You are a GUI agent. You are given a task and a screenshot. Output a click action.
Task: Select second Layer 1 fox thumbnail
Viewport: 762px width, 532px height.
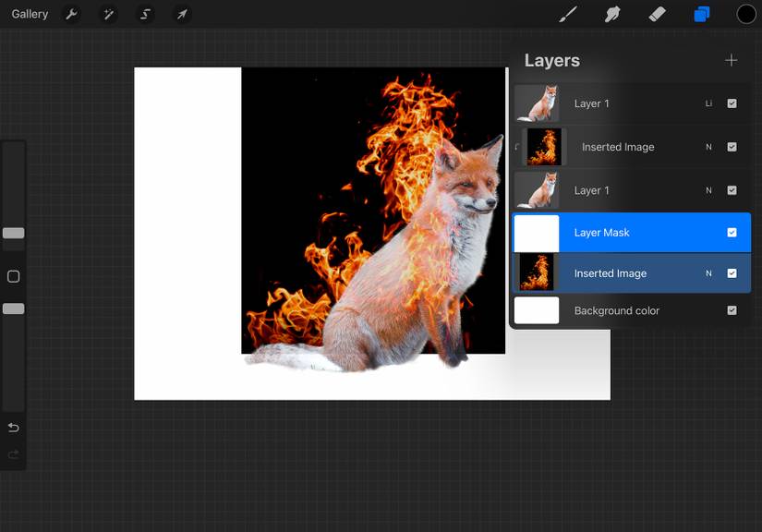537,190
